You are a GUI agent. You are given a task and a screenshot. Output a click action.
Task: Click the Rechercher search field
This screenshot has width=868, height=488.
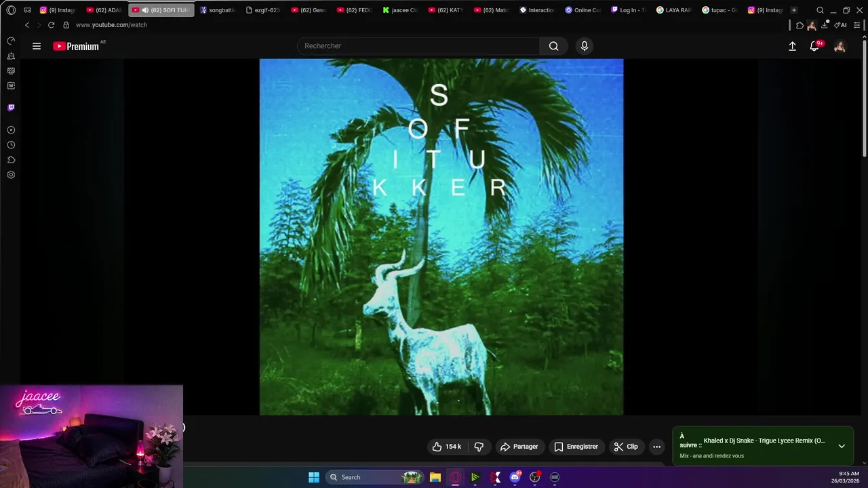point(418,46)
